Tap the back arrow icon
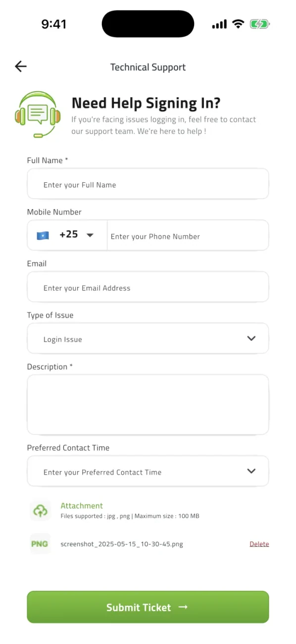This screenshot has height=644, width=296. coord(21,66)
